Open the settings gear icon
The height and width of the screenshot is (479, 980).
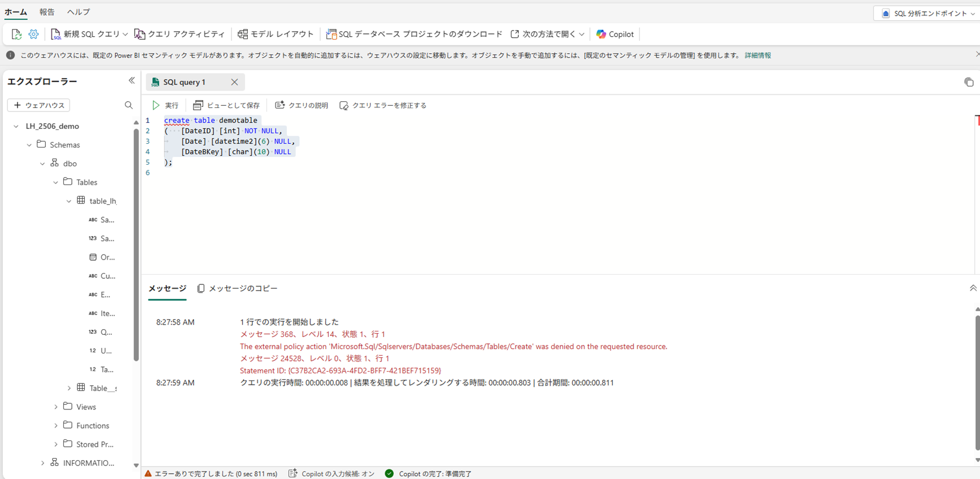34,34
